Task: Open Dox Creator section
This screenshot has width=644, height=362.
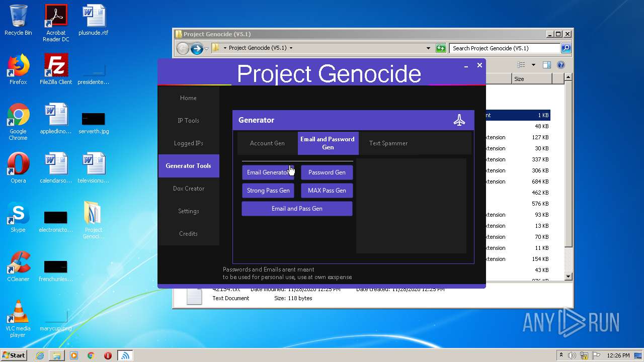Action: (189, 189)
